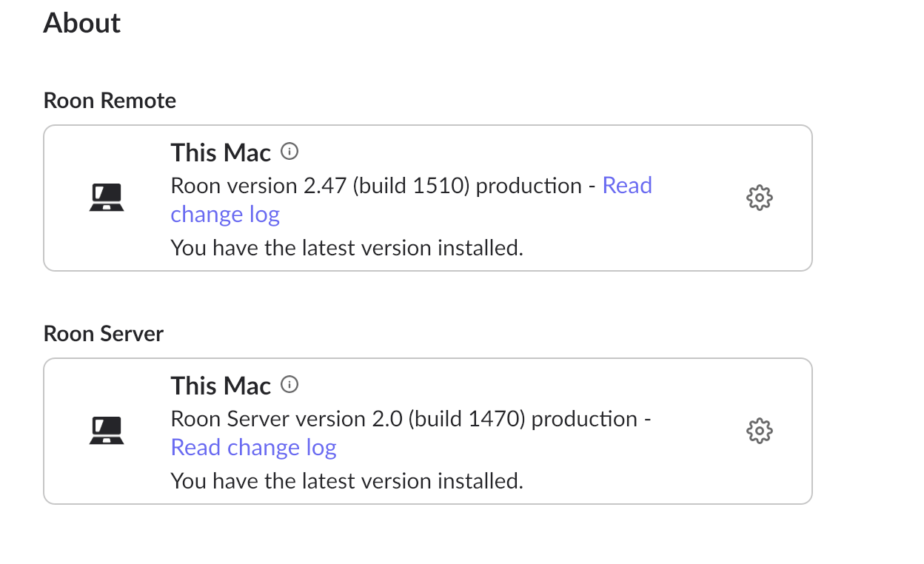Select the This Mac title under Roon Remote
This screenshot has width=924, height=564.
(x=221, y=152)
